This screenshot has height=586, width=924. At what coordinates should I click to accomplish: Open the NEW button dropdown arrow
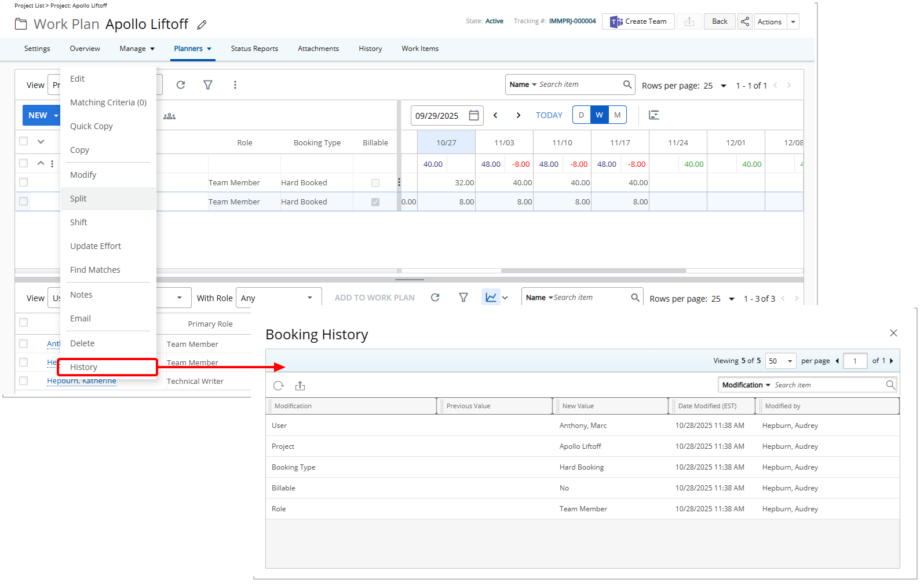(x=56, y=115)
